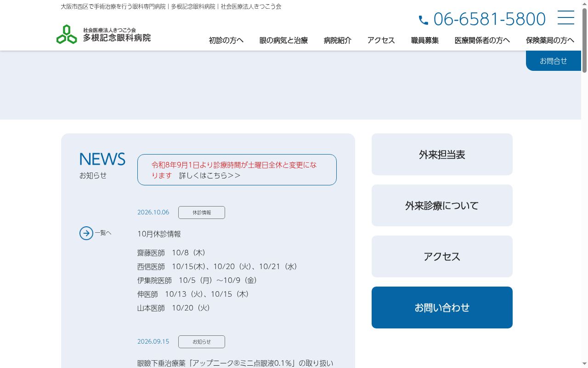Image resolution: width=588 pixels, height=368 pixels.
Task: Open the 詳しくはこちら>> link
Action: 210,175
